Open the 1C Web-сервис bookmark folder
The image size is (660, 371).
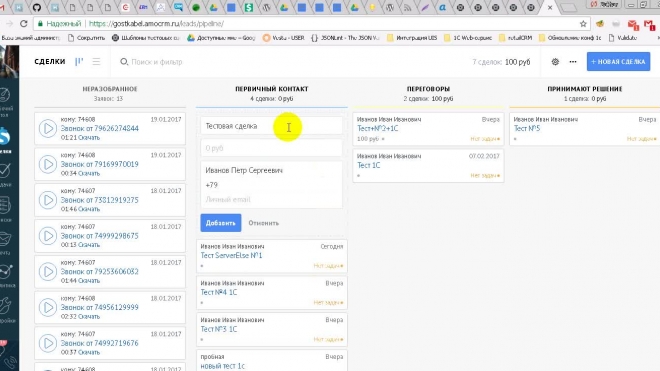pyautogui.click(x=468, y=37)
